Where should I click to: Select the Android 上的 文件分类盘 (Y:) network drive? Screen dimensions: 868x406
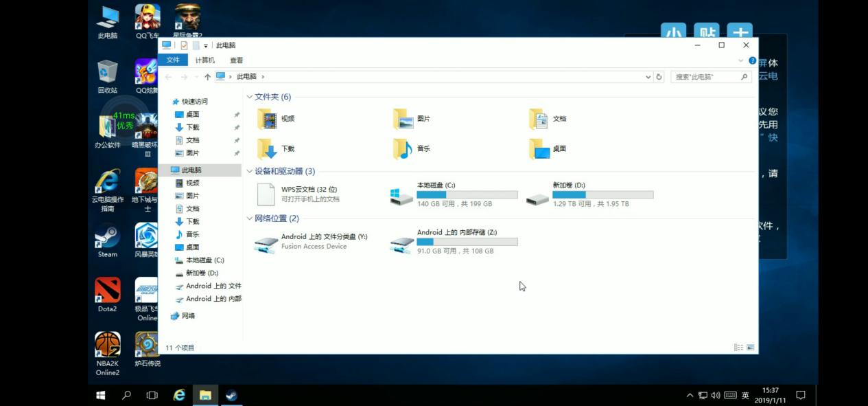[311, 242]
